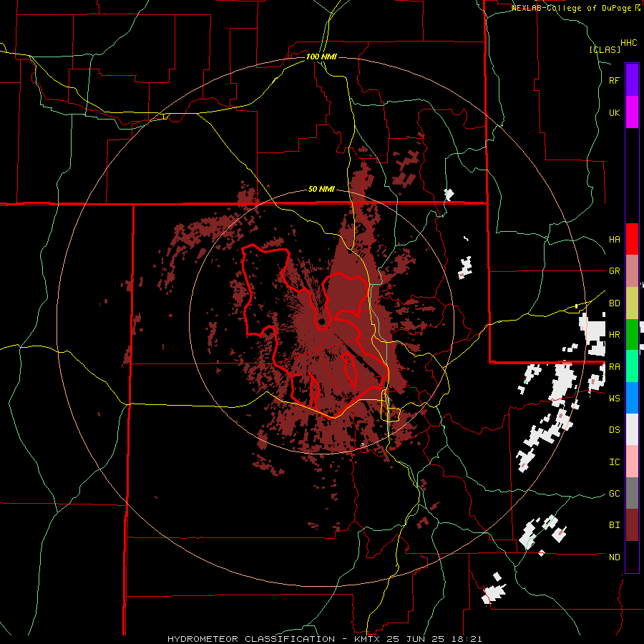644x644 pixels.
Task: Click the IC pink legend color block
Action: tap(632, 462)
